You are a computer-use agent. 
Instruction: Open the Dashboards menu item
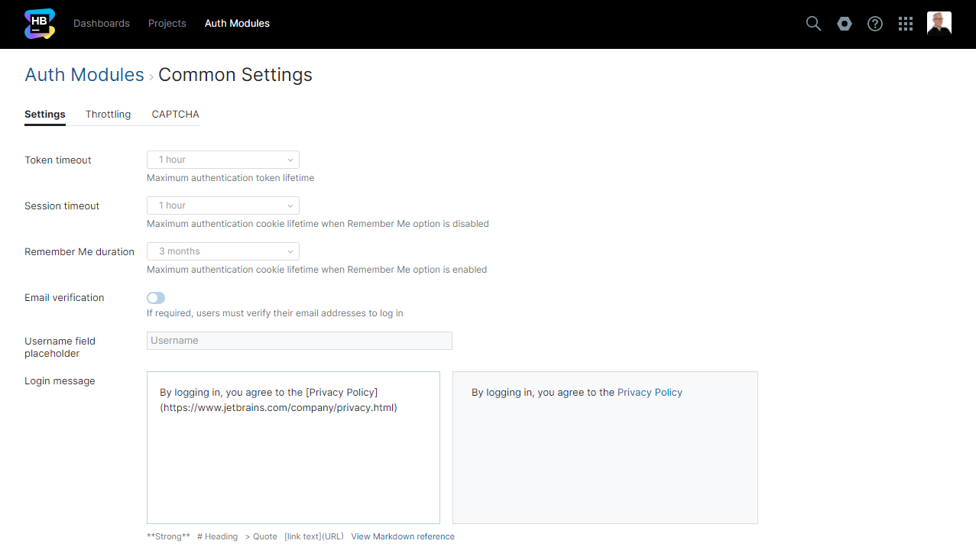[x=101, y=24]
